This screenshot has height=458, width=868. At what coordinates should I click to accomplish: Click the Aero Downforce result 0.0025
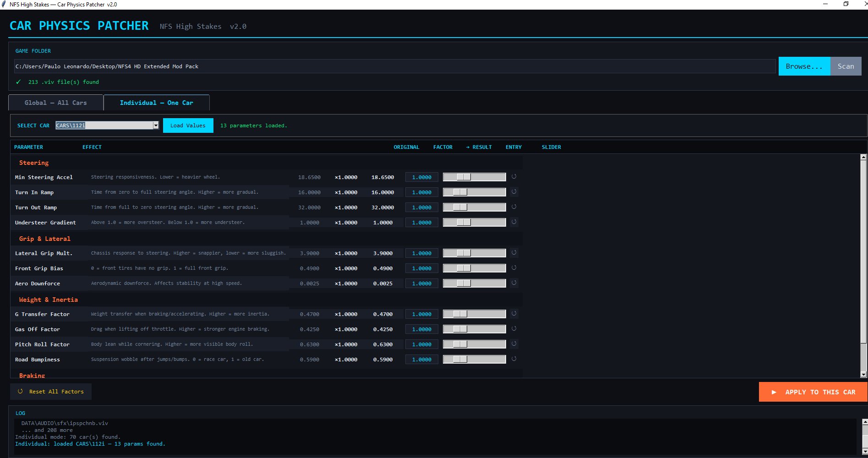coord(383,284)
